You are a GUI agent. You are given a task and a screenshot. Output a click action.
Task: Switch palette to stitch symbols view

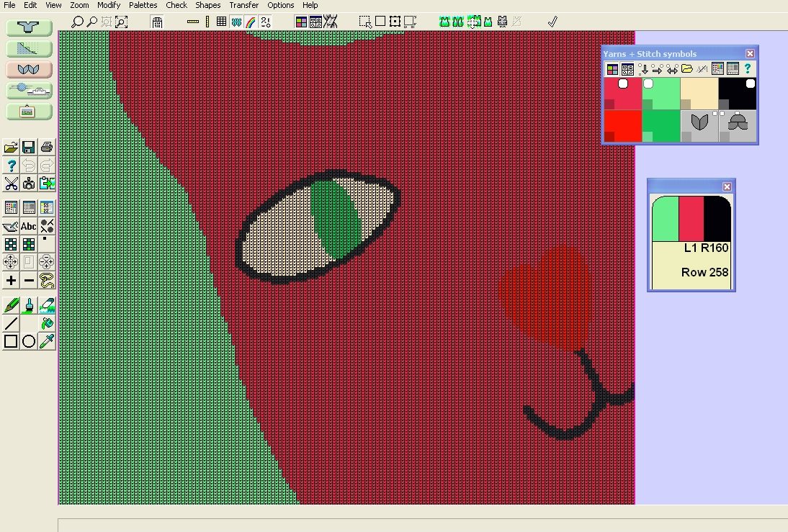[x=315, y=22]
